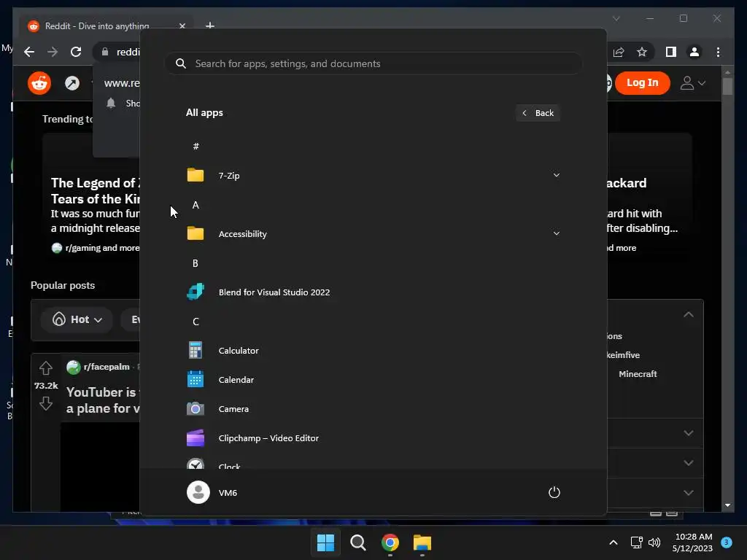Downvote the r/facepalm post
The width and height of the screenshot is (747, 560).
(x=46, y=403)
